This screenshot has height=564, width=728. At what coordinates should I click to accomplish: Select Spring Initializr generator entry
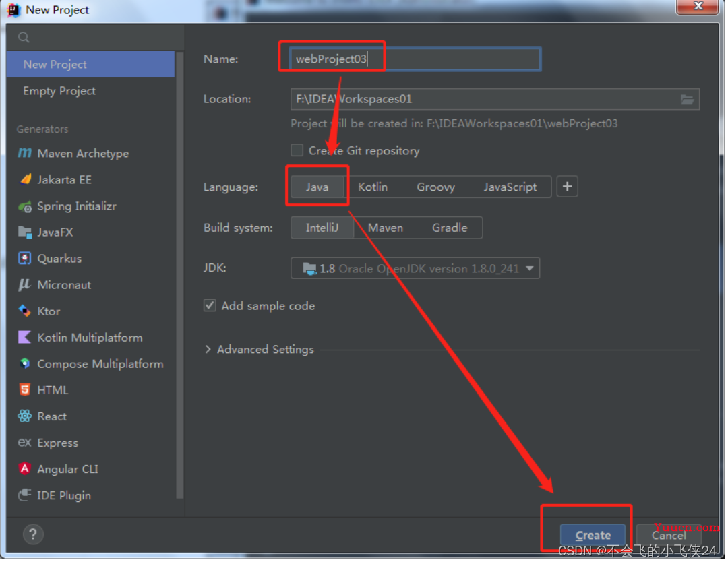pos(90,206)
